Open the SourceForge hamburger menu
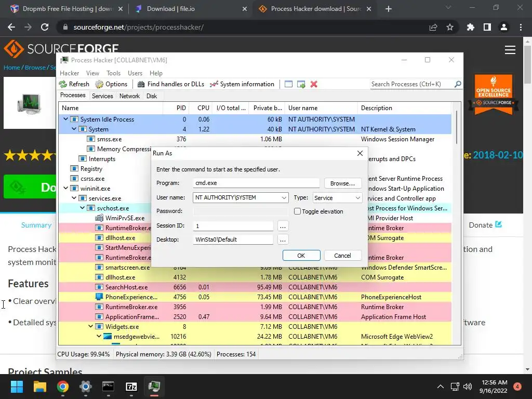Image resolution: width=532 pixels, height=399 pixels. [510, 50]
